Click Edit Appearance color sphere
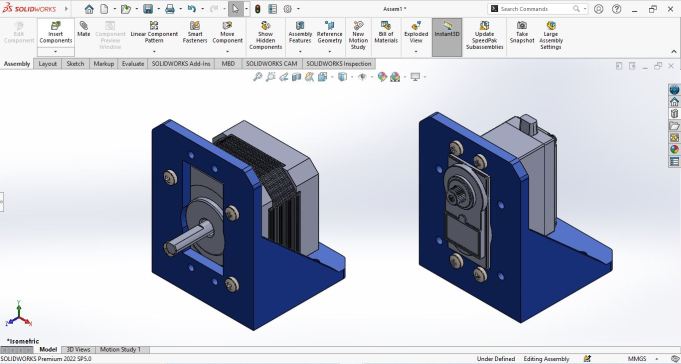This screenshot has height=364, width=681. pyautogui.click(x=382, y=77)
